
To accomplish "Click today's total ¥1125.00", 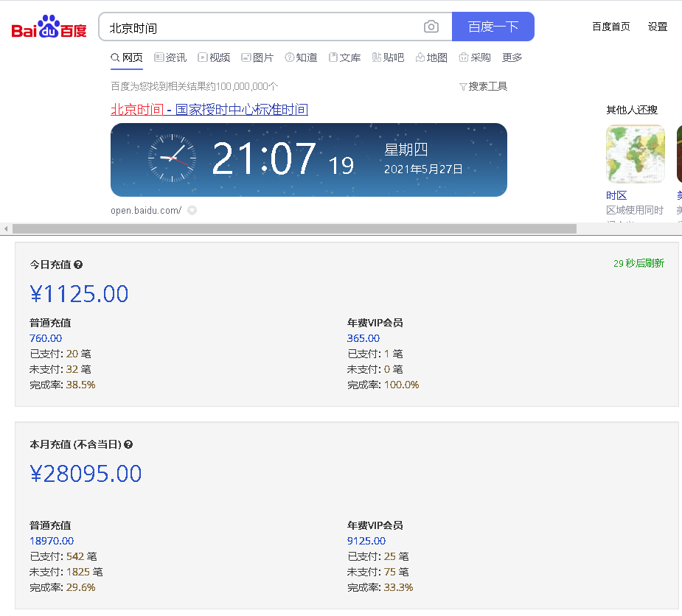I will pos(79,294).
